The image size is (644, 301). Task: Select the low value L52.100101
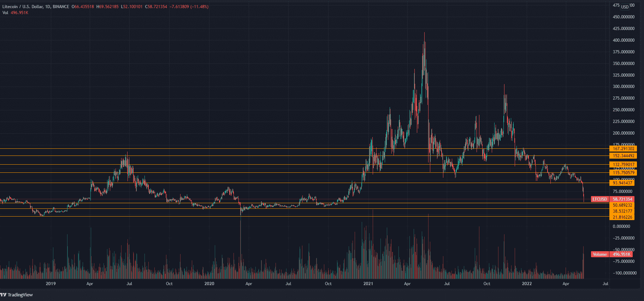point(132,7)
